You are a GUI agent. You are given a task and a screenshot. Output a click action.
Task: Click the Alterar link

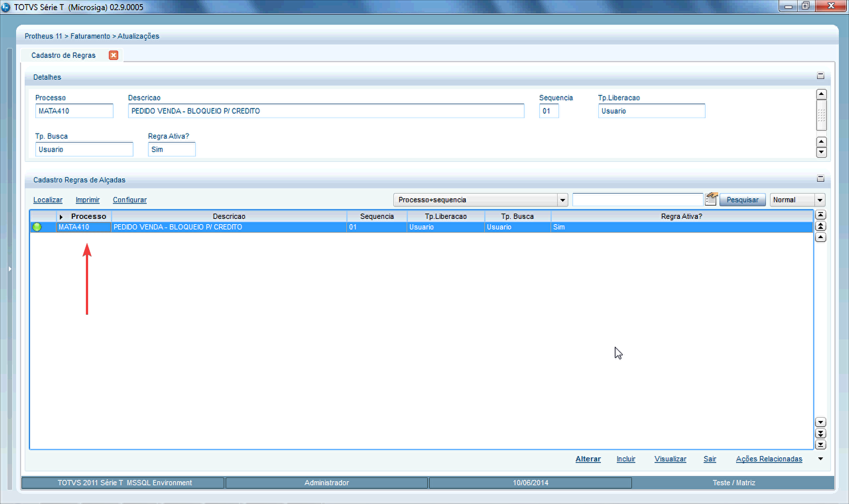click(x=588, y=459)
